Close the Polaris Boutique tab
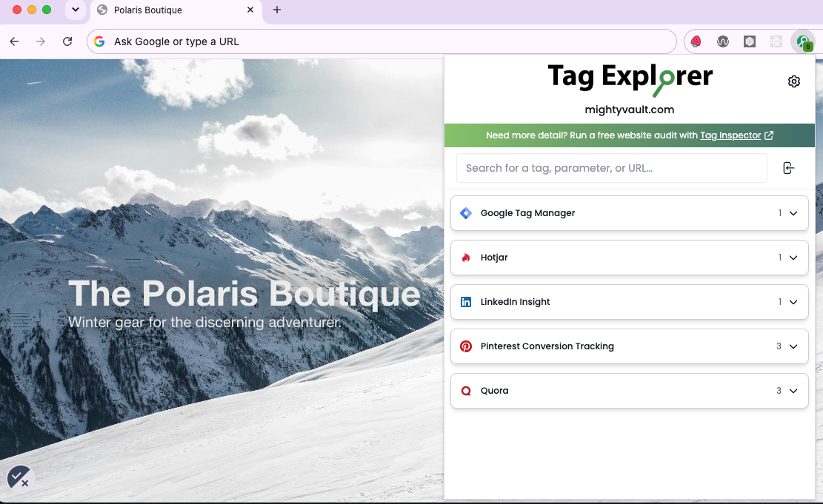This screenshot has width=823, height=504. (x=250, y=10)
